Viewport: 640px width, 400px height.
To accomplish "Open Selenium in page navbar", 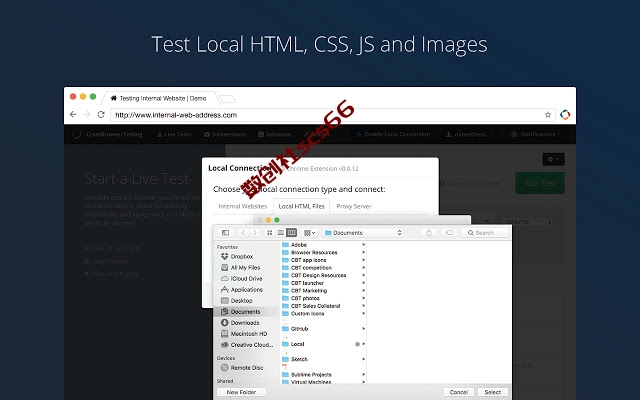I will (x=275, y=134).
